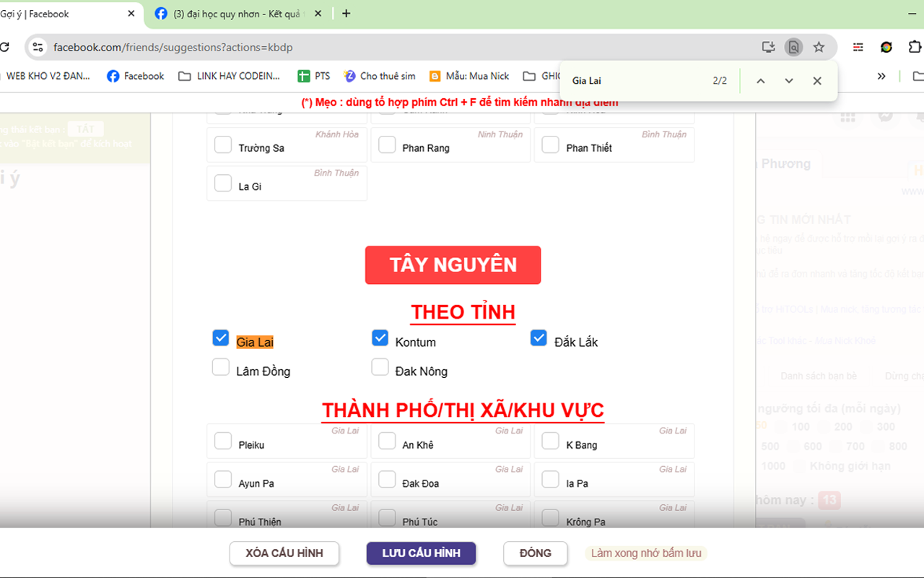Switch to the đại học quy nhơn tab
The width and height of the screenshot is (924, 578).
coord(231,13)
